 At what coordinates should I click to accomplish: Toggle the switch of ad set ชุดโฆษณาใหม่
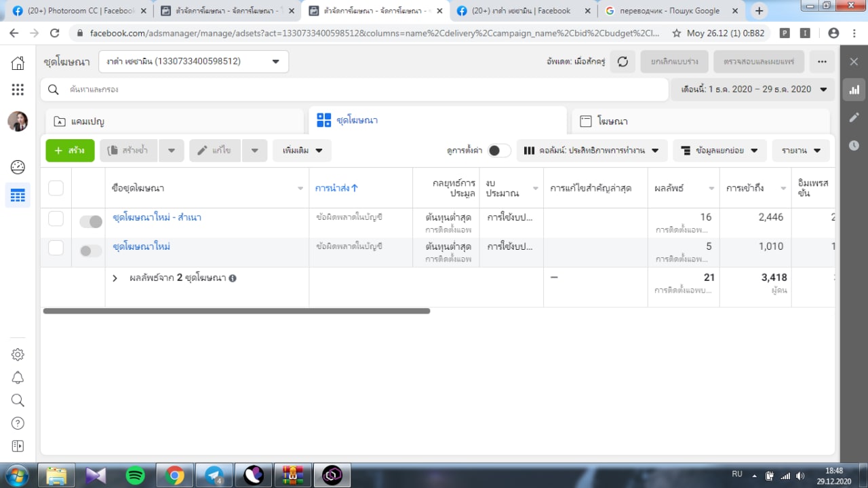tap(91, 251)
